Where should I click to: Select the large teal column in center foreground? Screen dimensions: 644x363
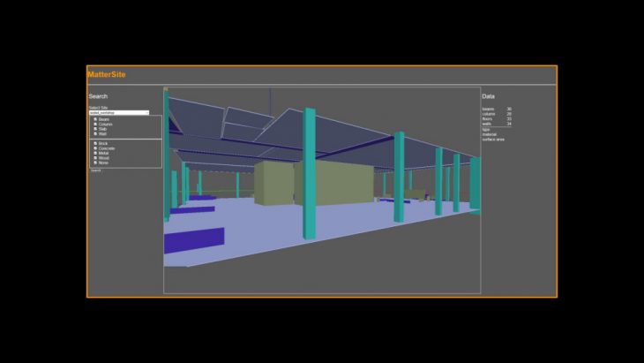(310, 172)
